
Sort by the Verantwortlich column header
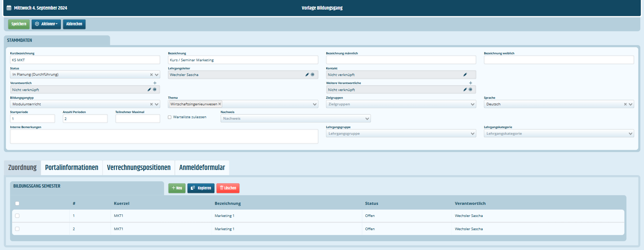pyautogui.click(x=470, y=203)
